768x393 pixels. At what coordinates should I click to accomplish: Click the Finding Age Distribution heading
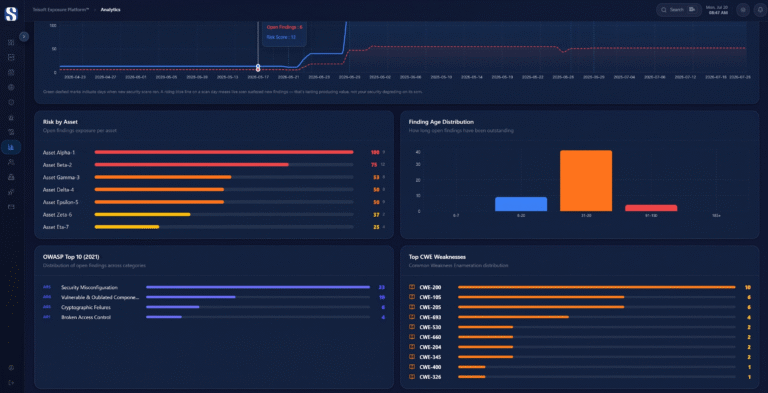[x=441, y=122]
